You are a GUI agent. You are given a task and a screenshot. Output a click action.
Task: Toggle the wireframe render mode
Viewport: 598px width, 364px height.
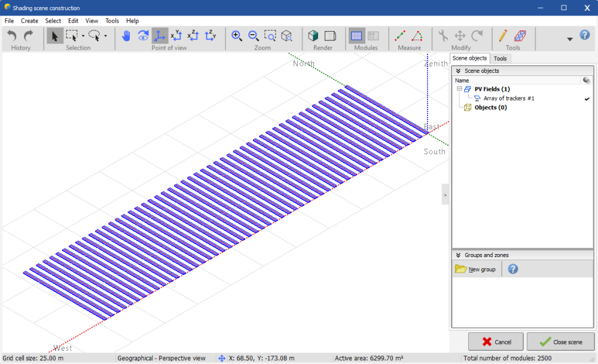(330, 36)
